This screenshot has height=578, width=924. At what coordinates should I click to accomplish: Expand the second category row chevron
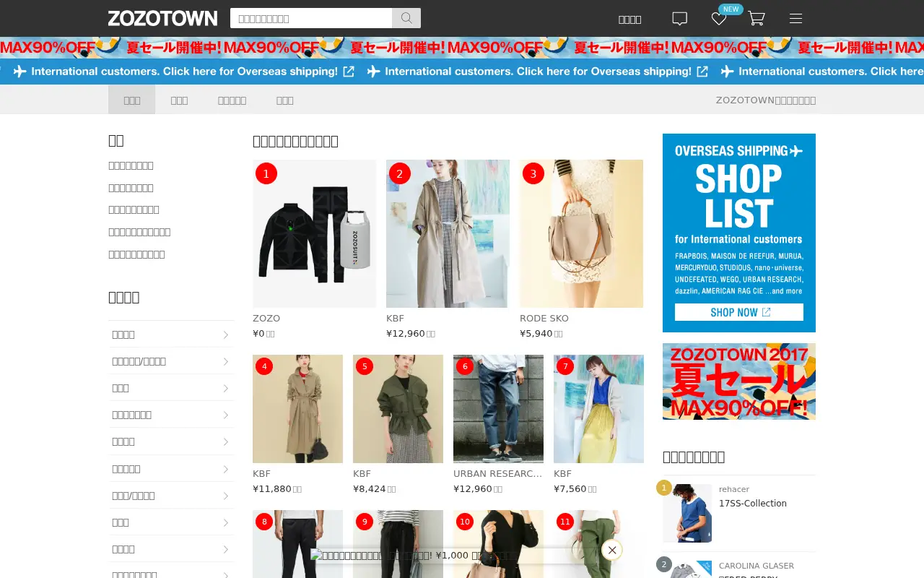(225, 361)
